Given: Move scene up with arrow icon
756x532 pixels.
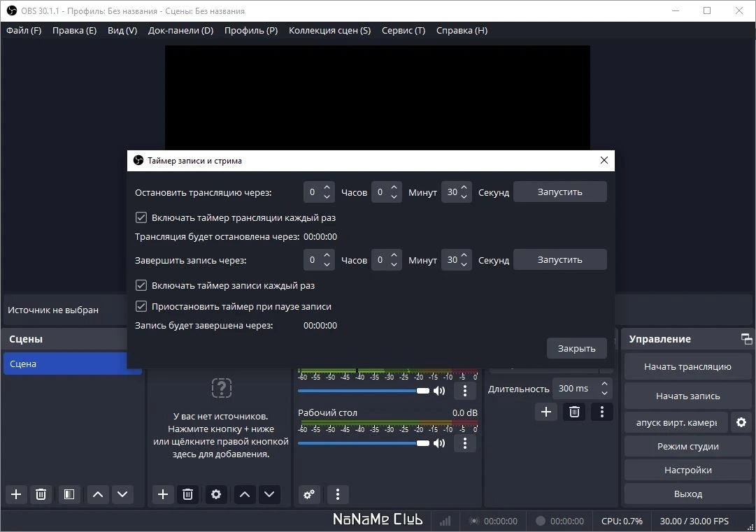Looking at the screenshot, I should (98, 494).
